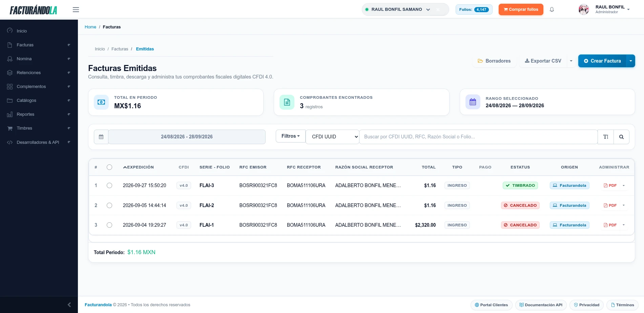Focus the CFDI UUID search input field

pyautogui.click(x=478, y=137)
